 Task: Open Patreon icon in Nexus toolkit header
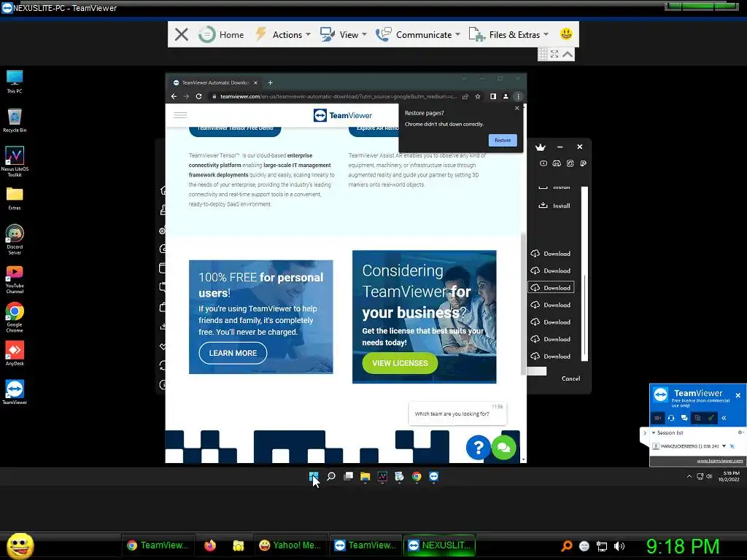point(583,163)
